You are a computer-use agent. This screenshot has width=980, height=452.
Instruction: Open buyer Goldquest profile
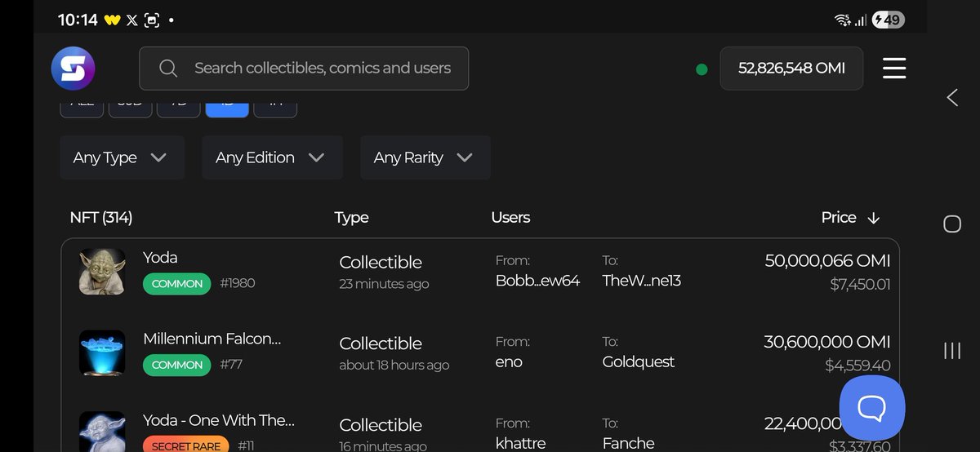[x=639, y=362]
